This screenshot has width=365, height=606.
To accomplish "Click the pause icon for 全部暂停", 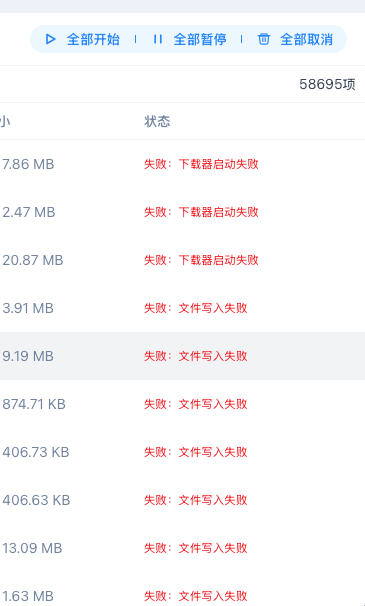I will pyautogui.click(x=157, y=39).
